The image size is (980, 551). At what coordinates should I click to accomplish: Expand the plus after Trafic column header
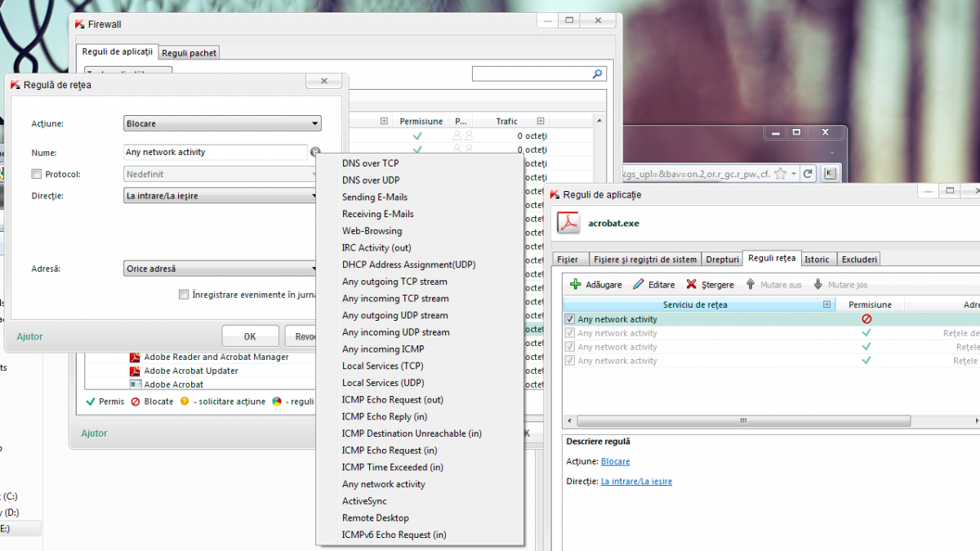click(541, 121)
